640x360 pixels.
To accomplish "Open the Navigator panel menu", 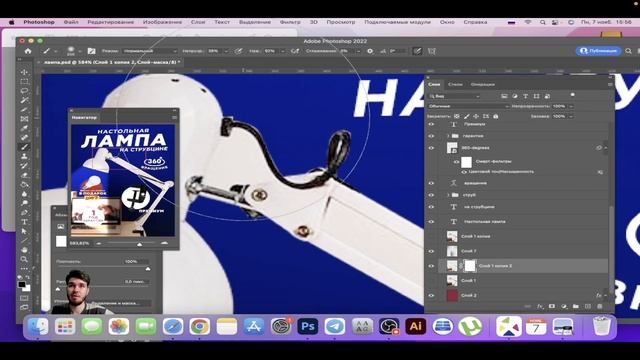I will coord(174,118).
